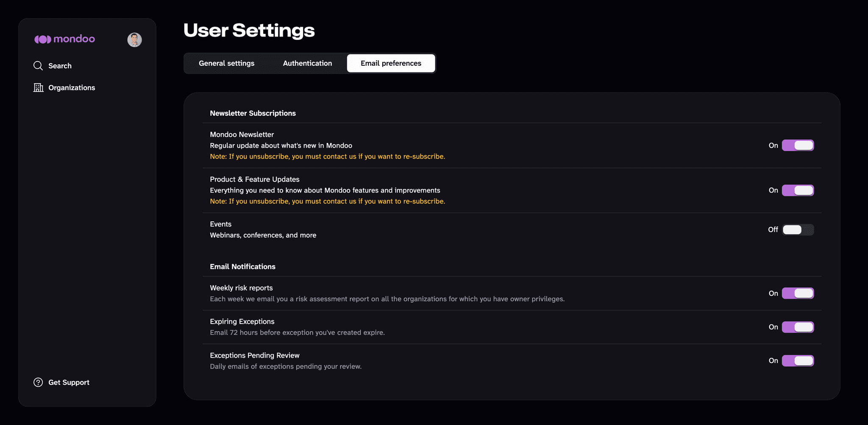
Task: Disable Product & Feature Updates toggle
Action: click(798, 190)
